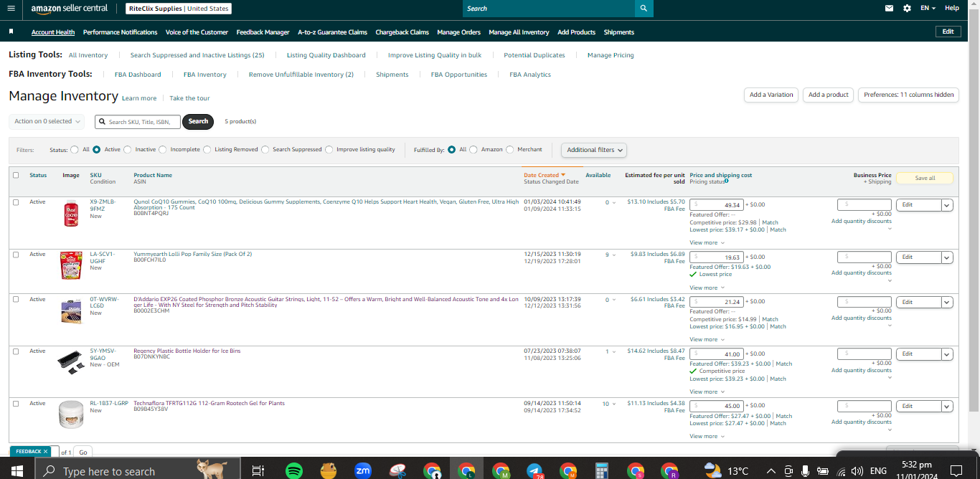Go to Manage Orders menu item
The image size is (980, 479).
458,32
